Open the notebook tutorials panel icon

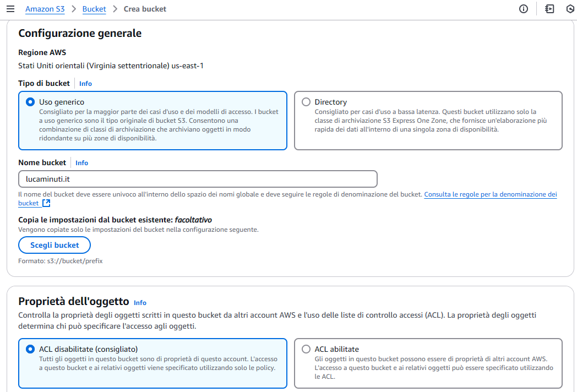[549, 9]
